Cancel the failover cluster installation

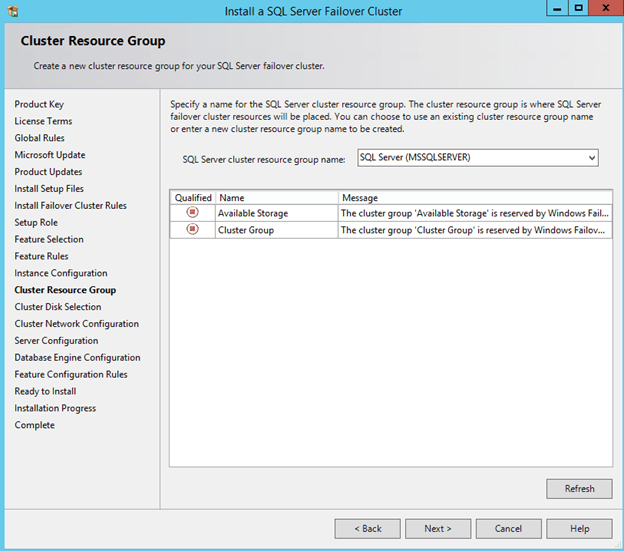coord(508,528)
